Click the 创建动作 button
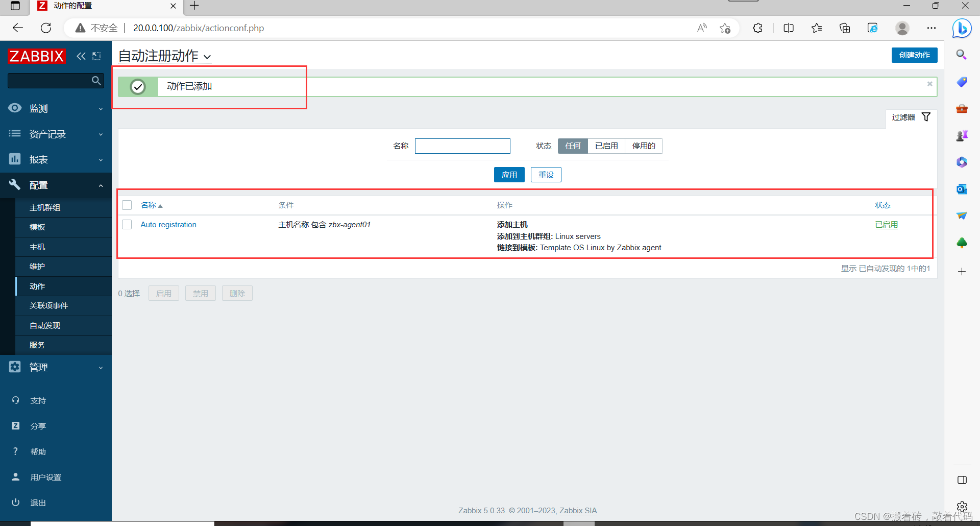 914,55
